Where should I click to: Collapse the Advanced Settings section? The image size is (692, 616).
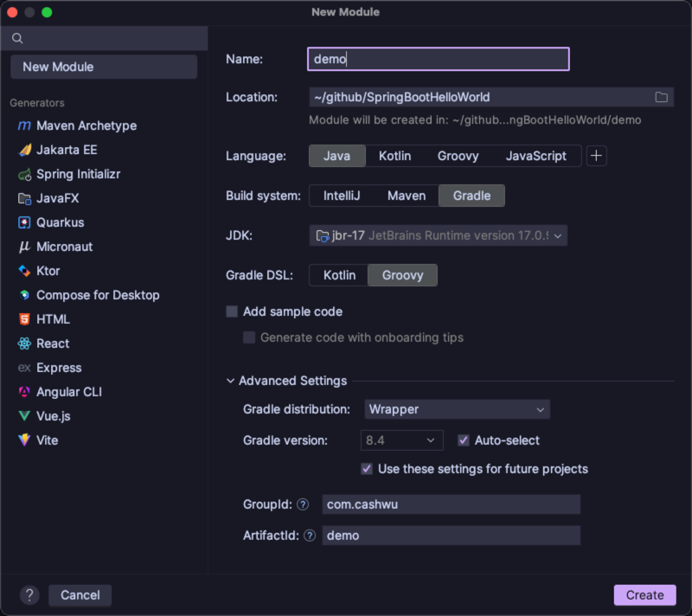(230, 381)
